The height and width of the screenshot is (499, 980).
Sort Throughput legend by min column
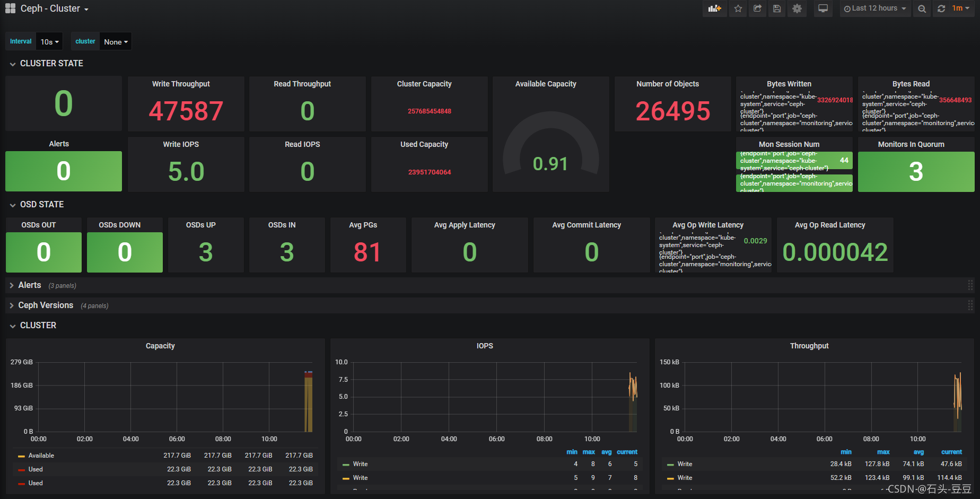click(846, 452)
